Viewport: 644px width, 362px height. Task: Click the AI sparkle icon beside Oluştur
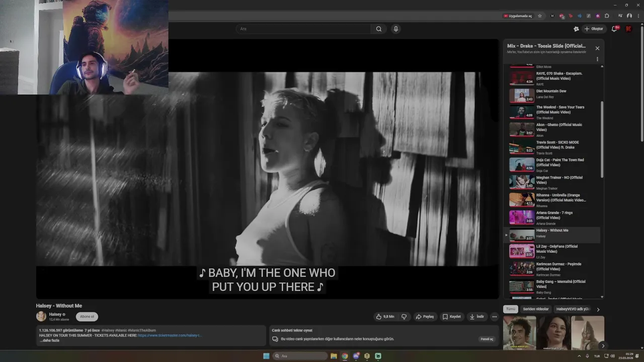[576, 29]
